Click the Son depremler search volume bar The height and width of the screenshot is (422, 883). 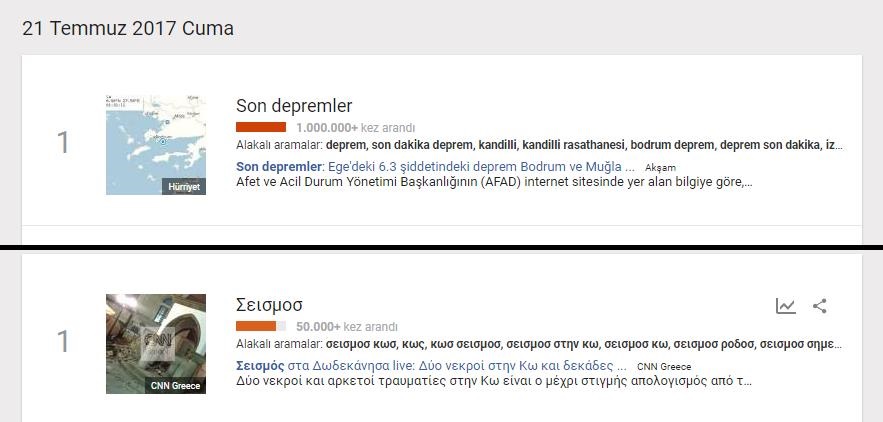261,127
